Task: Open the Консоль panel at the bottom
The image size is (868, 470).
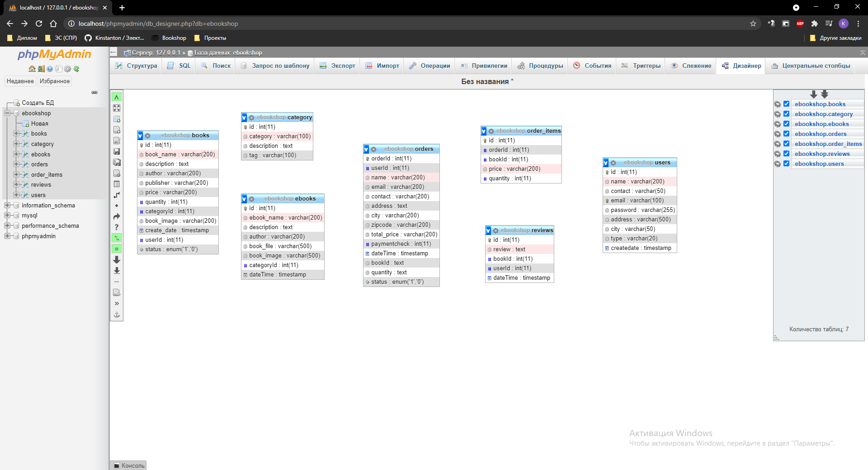Action: point(129,465)
